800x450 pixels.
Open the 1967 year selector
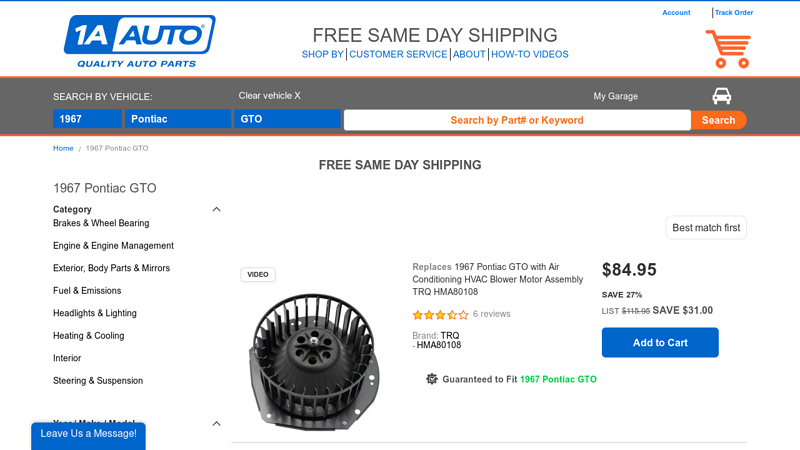click(87, 119)
